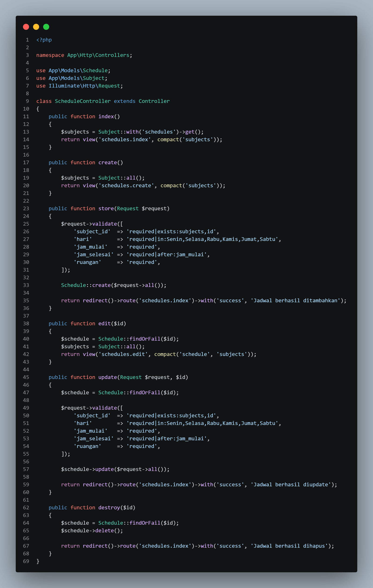Click the 'schedules.index' view string on line 14

(x=125, y=140)
